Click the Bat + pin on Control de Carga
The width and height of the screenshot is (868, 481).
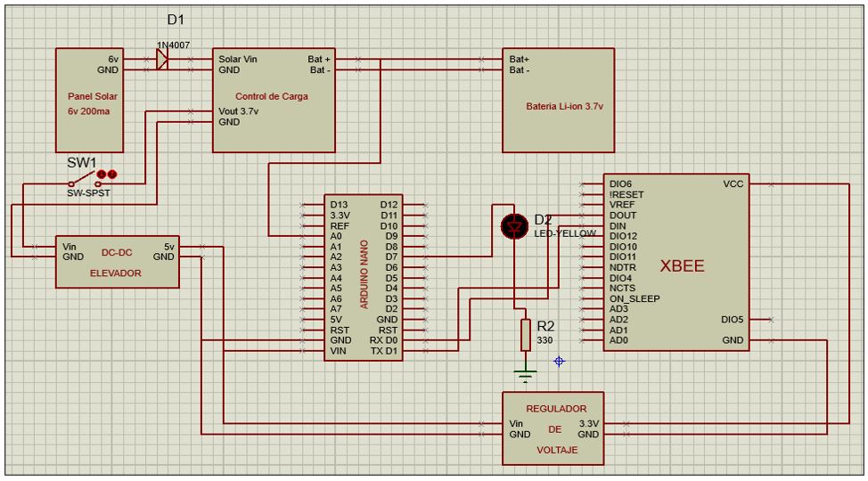pos(319,59)
